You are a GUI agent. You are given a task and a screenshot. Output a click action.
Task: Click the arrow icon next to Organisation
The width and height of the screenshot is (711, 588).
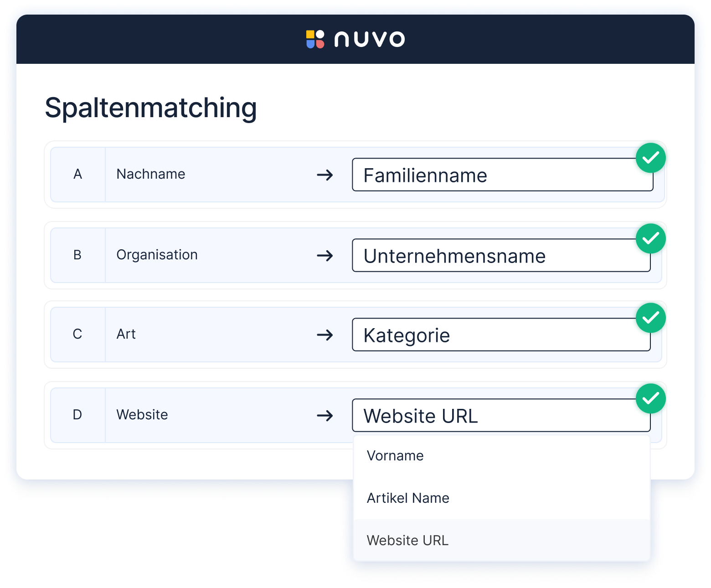(325, 256)
